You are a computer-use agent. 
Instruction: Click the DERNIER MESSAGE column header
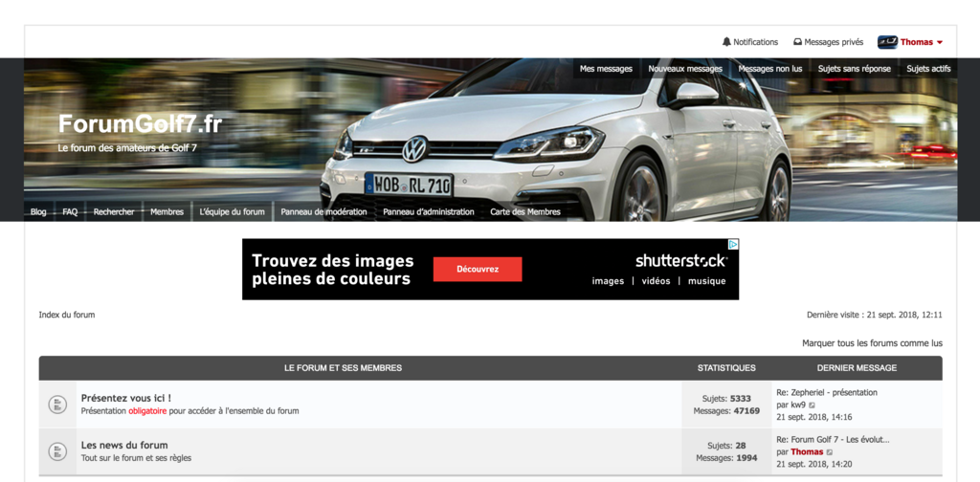click(x=857, y=368)
